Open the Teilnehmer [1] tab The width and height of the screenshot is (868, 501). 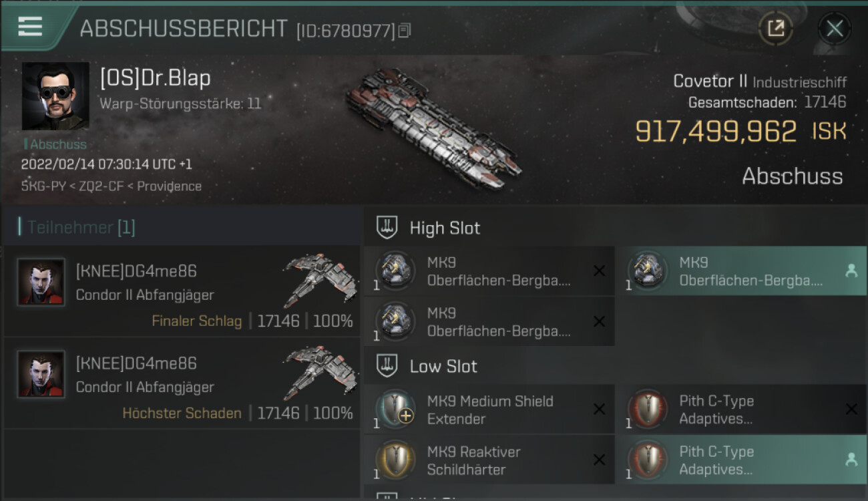[x=77, y=228]
